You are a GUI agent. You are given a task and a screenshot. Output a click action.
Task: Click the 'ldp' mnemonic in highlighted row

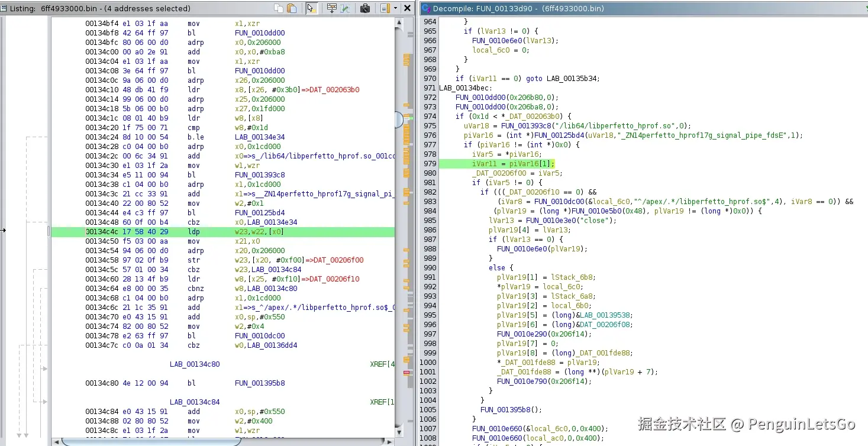point(193,232)
